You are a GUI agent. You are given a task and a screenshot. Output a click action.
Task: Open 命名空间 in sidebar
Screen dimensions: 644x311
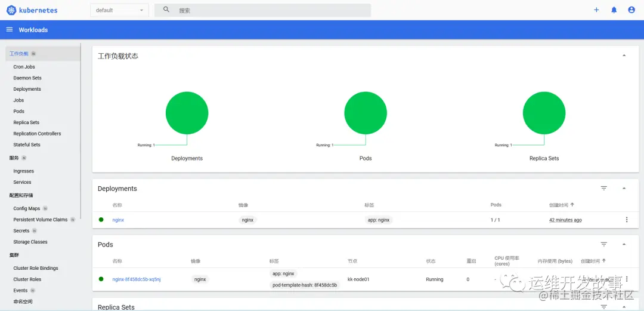click(23, 301)
